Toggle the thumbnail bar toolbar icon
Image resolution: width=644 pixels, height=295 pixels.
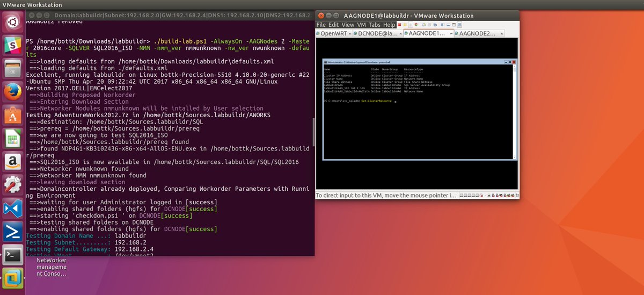coord(448,25)
